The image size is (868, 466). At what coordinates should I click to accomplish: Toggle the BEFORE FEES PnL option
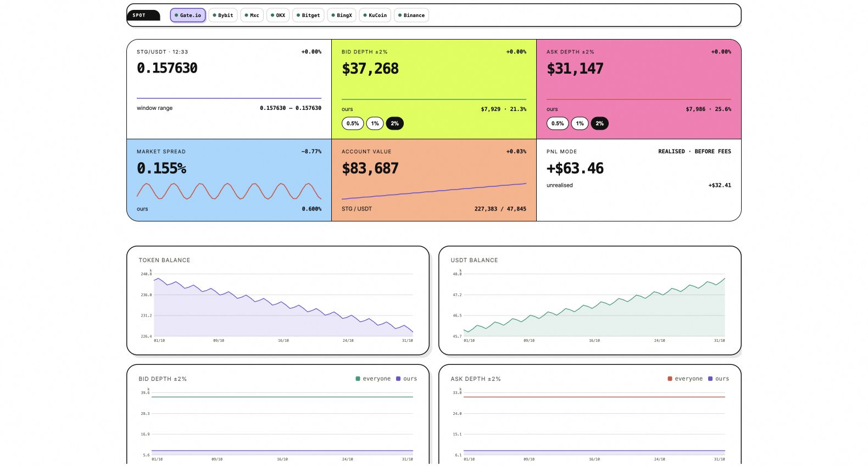713,152
